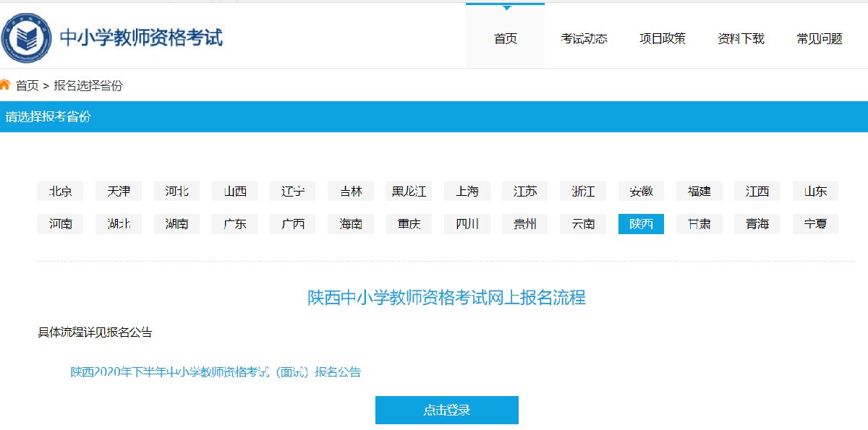This screenshot has width=868, height=430.
Task: Open the 陕西2020年下半年 interview announcement link
Action: (216, 372)
